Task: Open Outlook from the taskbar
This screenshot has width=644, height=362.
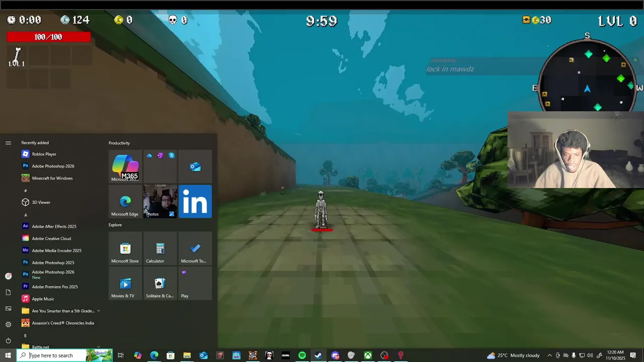Action: point(203,355)
